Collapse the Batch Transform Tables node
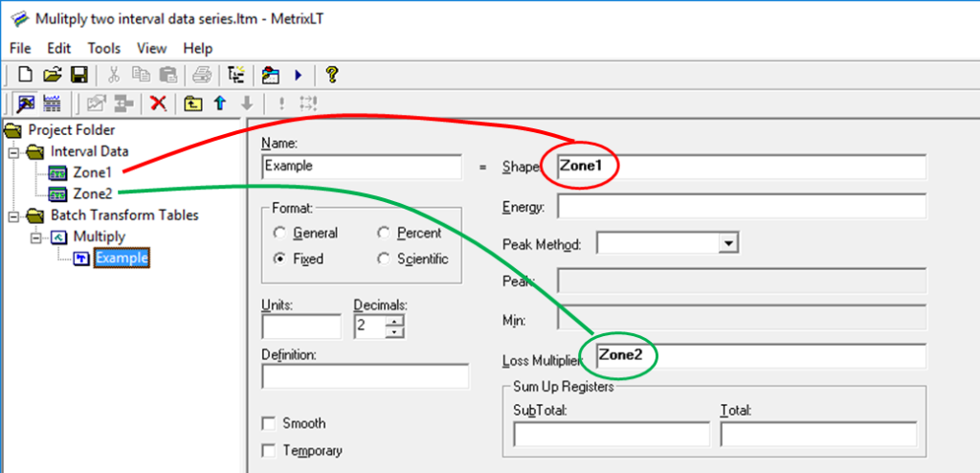The image size is (980, 473). coord(14,215)
